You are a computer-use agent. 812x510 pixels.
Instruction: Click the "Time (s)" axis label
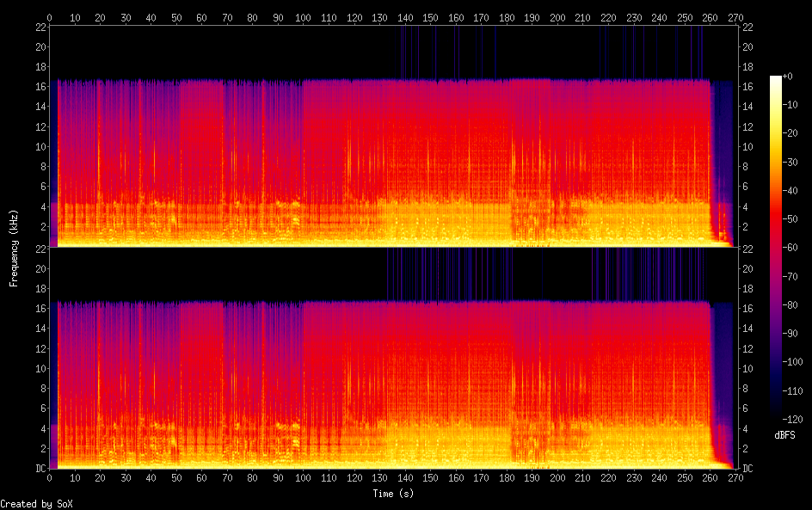tap(394, 494)
